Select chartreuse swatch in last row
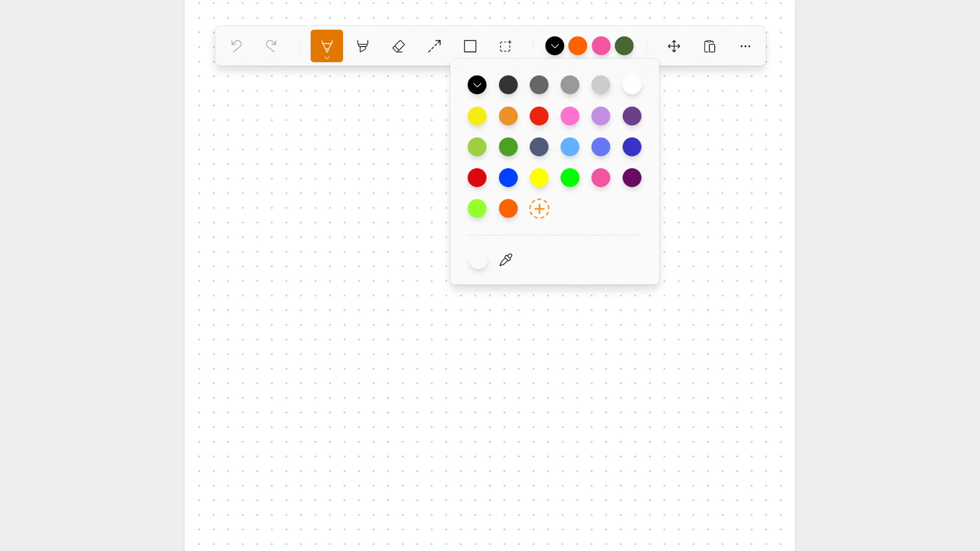This screenshot has width=980, height=551. (x=477, y=208)
